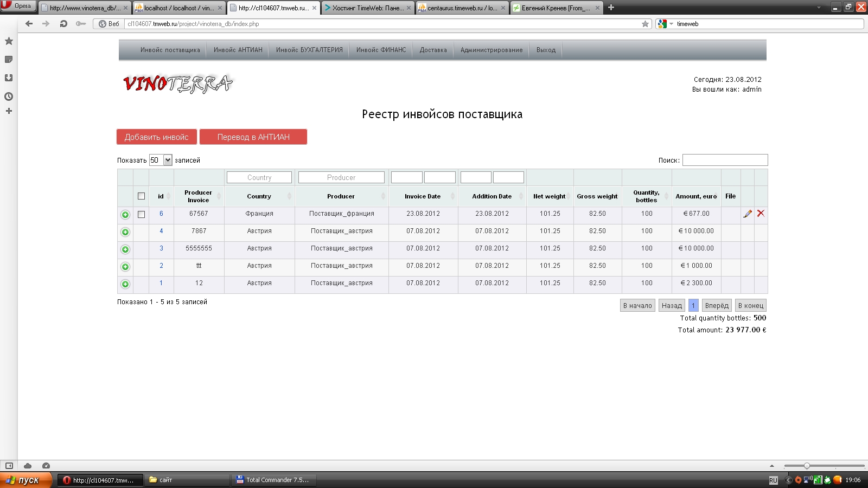
Task: Expand the row with Producer Invoice 12
Action: coord(125,284)
